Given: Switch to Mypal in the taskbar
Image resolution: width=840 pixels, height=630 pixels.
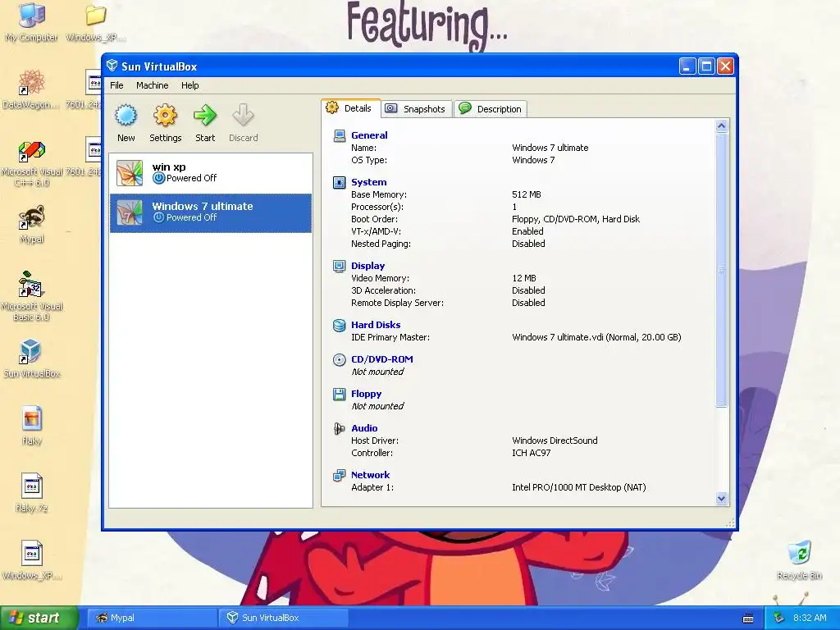Looking at the screenshot, I should [x=152, y=618].
